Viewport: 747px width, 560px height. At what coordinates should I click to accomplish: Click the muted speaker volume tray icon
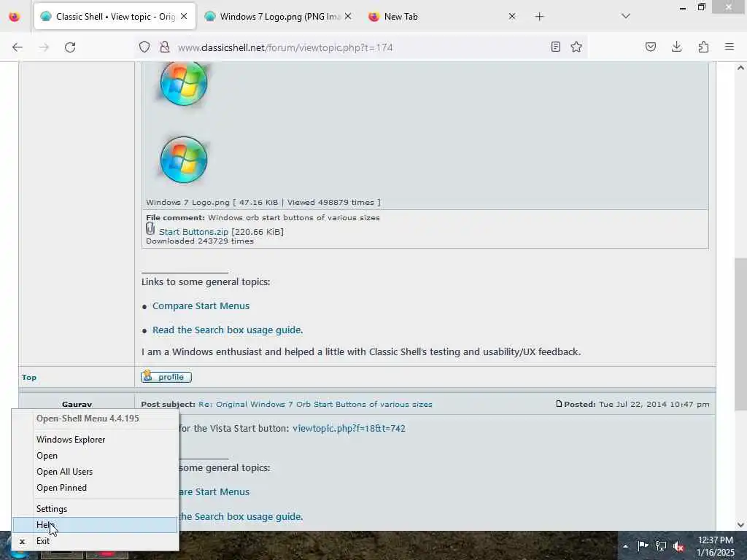(678, 546)
